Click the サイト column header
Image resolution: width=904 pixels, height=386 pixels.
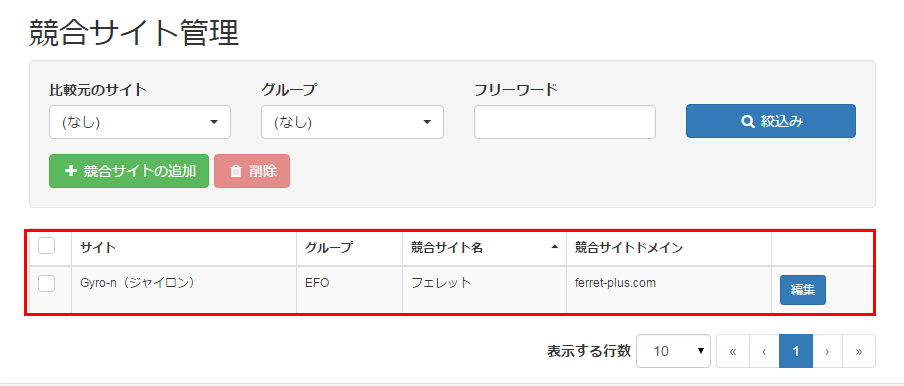tap(98, 248)
